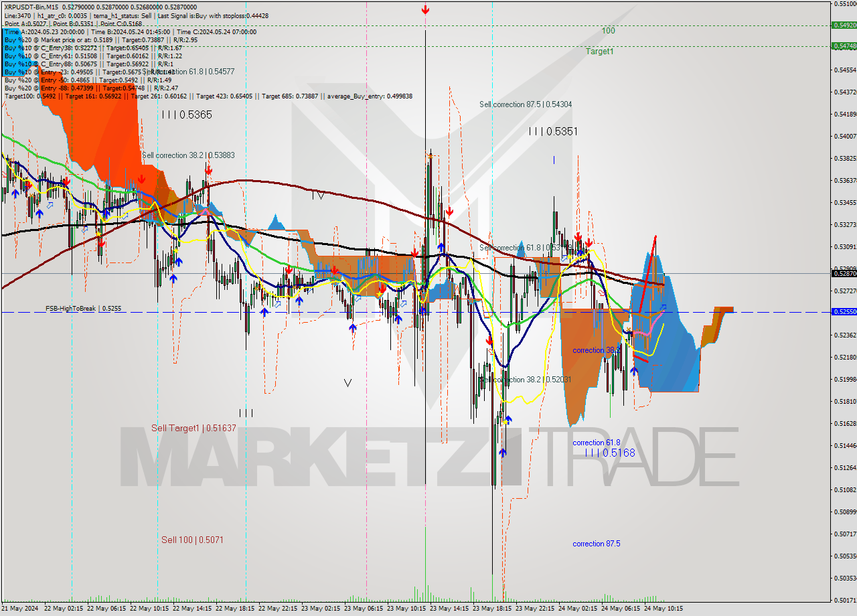Click the green 0.54748 price tag
857x616 pixels.
click(844, 46)
